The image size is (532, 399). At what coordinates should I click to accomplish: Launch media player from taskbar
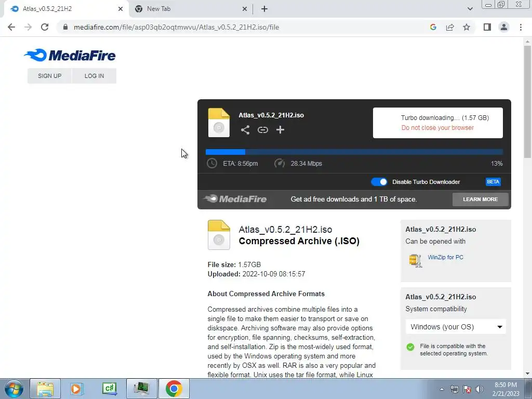(x=77, y=389)
